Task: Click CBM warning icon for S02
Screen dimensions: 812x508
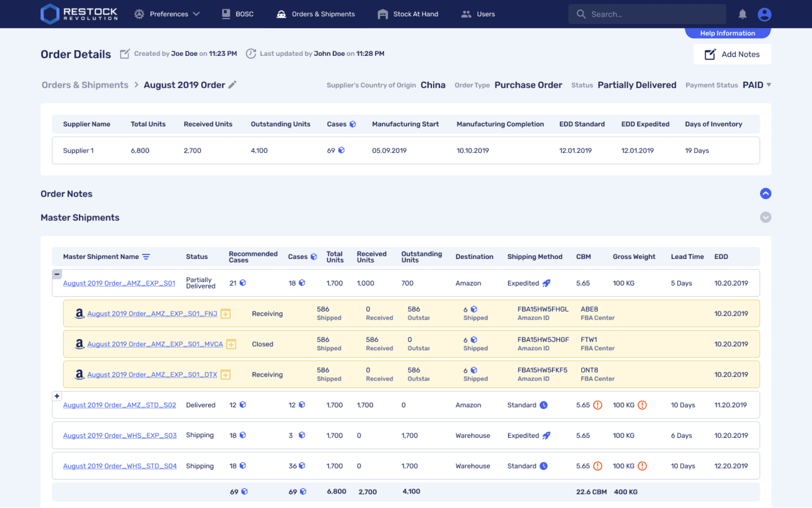Action: [x=598, y=405]
